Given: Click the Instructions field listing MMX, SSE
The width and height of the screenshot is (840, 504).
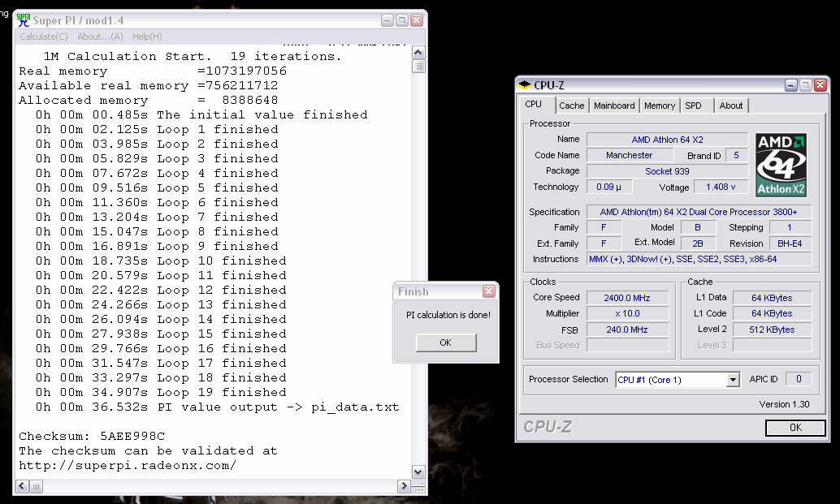Looking at the screenshot, I should pos(699,259).
